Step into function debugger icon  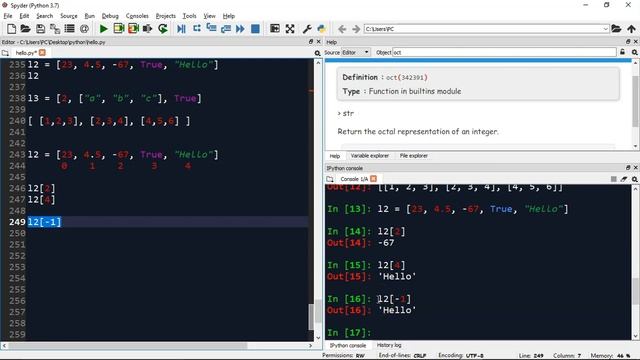211,29
